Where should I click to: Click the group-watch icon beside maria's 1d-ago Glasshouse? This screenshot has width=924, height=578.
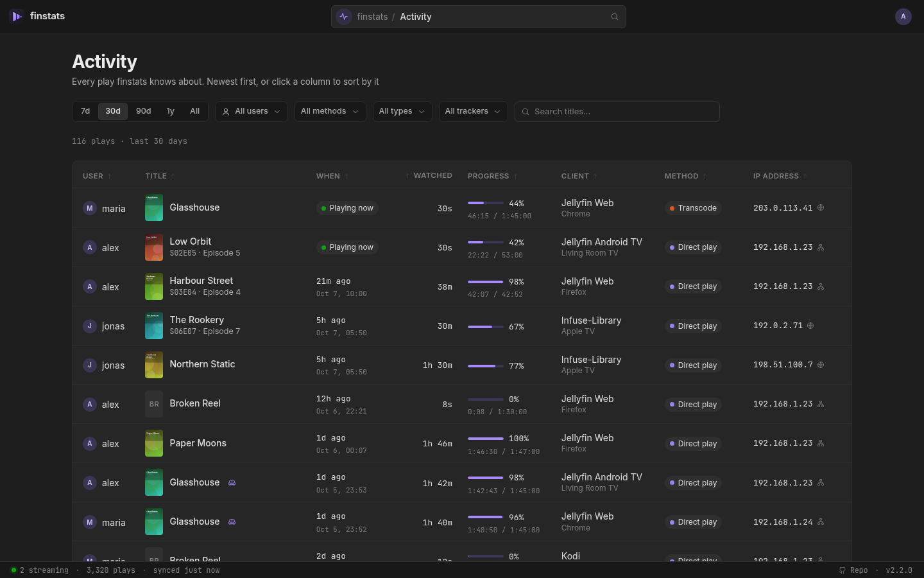pos(232,522)
